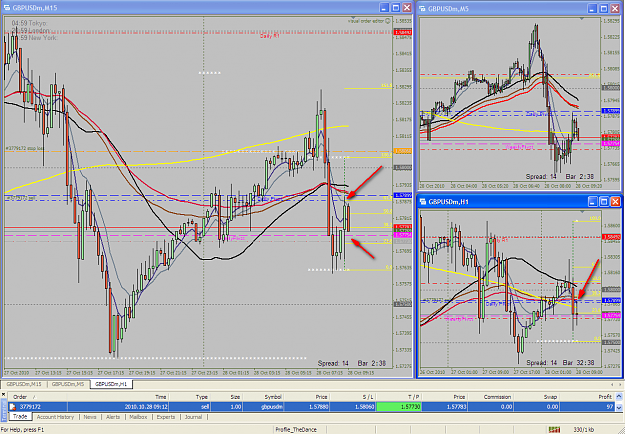Open the Mailbox tab
The image size is (625, 434).
pyautogui.click(x=138, y=417)
